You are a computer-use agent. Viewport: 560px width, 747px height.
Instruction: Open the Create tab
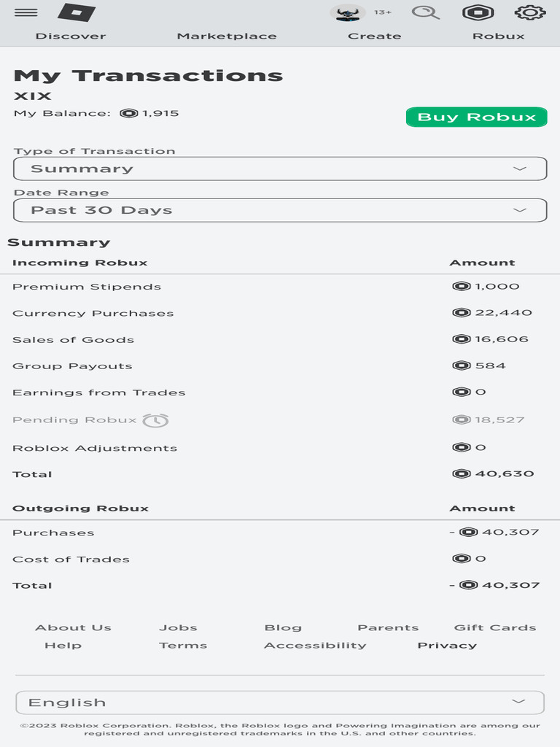pos(374,36)
